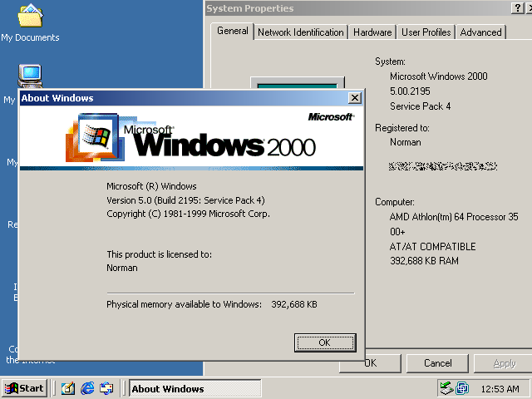The width and height of the screenshot is (532, 399).
Task: Click 'Norman' under Registered to
Action: [406, 142]
